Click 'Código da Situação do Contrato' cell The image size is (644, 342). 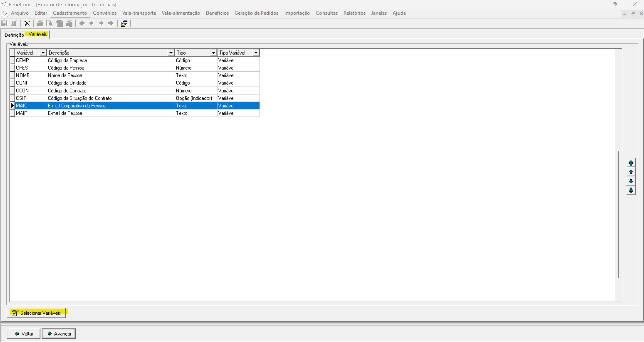point(111,98)
